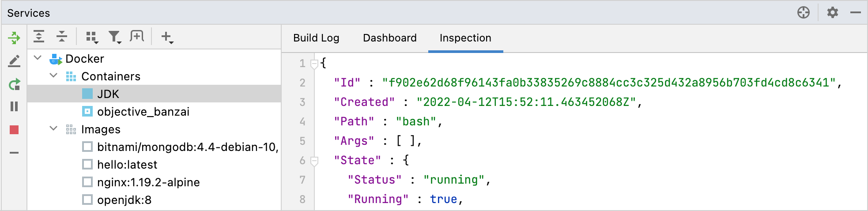Collapse the Containers node

click(x=54, y=76)
